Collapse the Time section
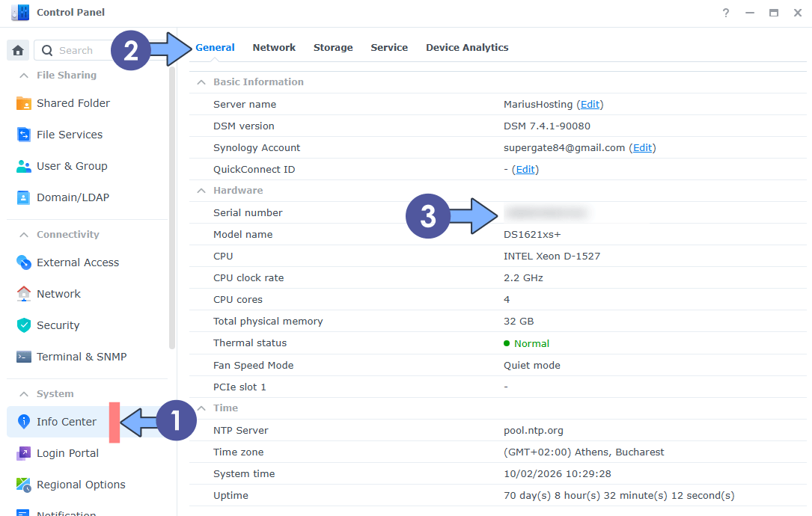This screenshot has width=812, height=516. click(201, 408)
